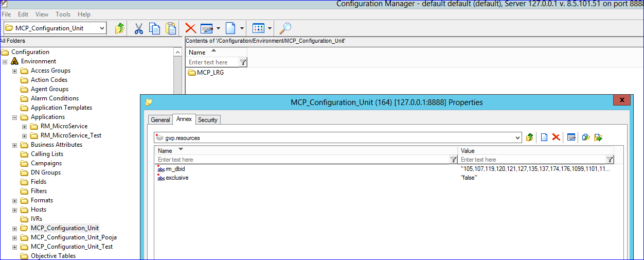Switch to the Security tab
The height and width of the screenshot is (260, 644).
[208, 120]
